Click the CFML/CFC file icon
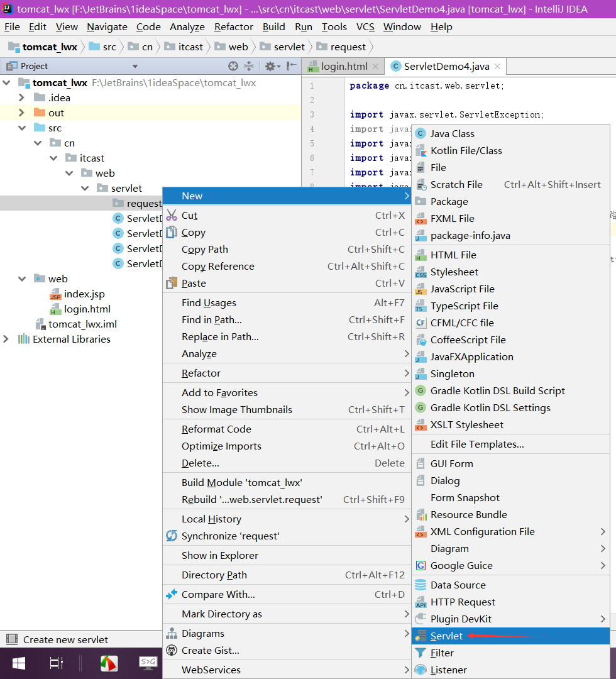Viewport: 616px width, 679px height. (421, 323)
